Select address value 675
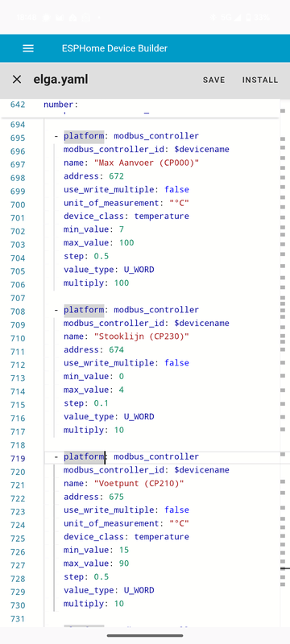Viewport: 290px width, 644px height. (x=116, y=497)
